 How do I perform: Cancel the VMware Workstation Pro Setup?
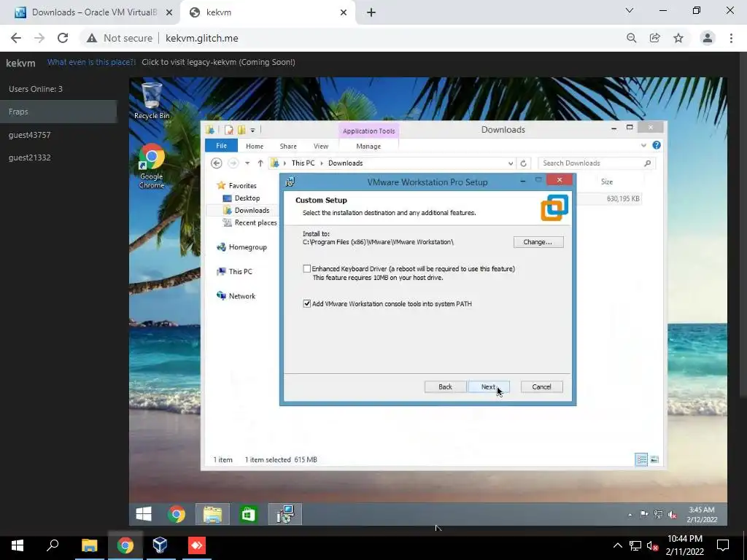click(542, 386)
